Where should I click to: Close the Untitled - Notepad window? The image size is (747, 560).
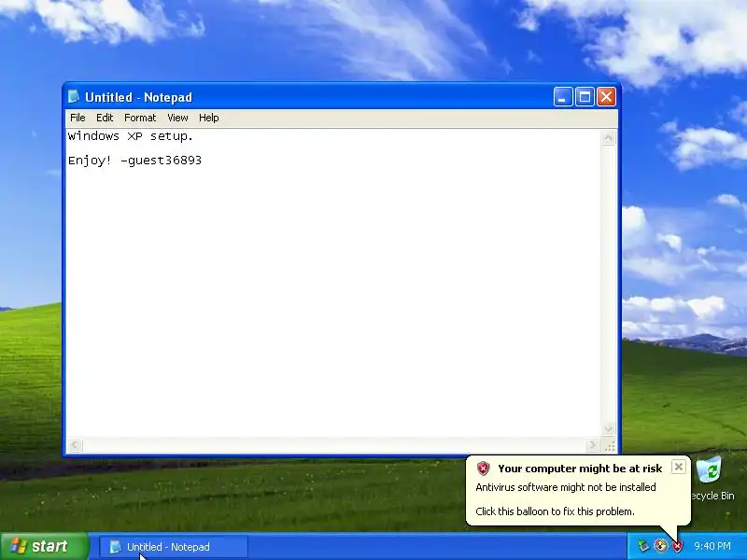point(606,97)
